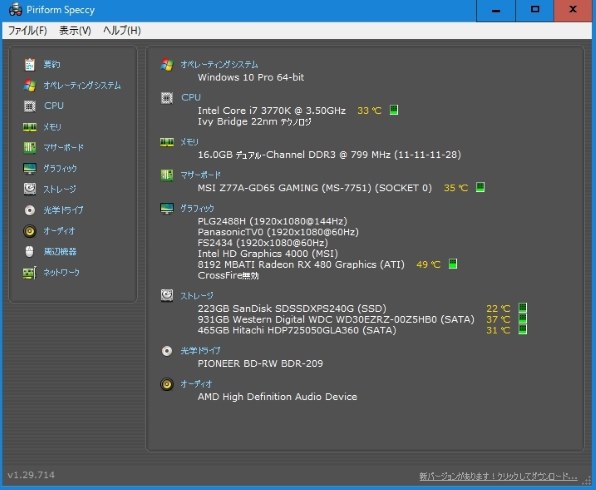The image size is (596, 490).
Task: Select ネットワーク label in the sidebar
Action: [x=62, y=272]
